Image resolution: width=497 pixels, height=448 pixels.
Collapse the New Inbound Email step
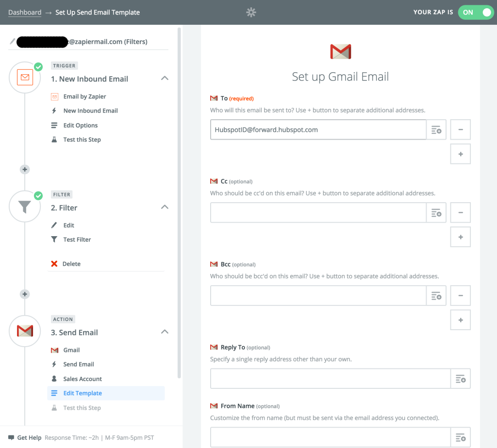[165, 78]
